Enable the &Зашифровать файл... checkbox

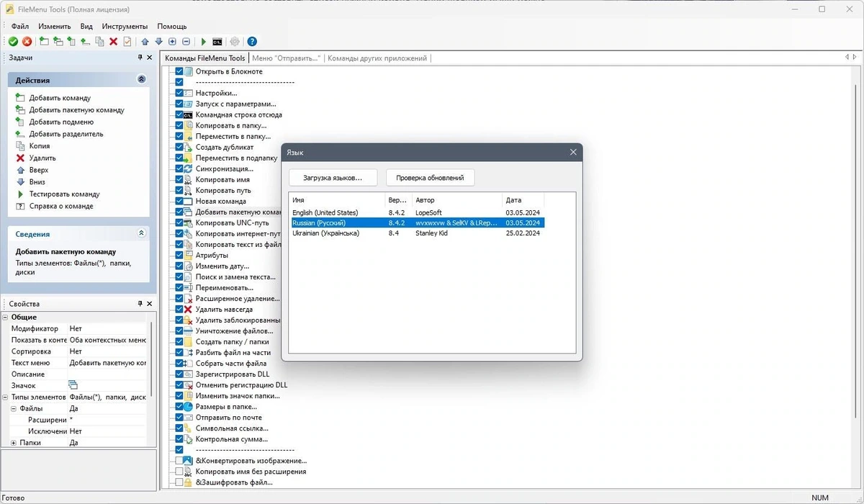tap(179, 482)
